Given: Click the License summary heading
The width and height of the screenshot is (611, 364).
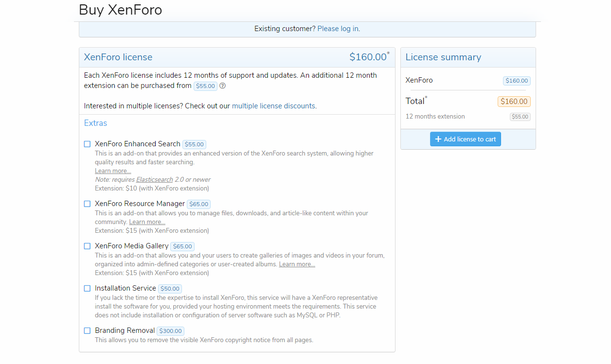Looking at the screenshot, I should tap(443, 57).
